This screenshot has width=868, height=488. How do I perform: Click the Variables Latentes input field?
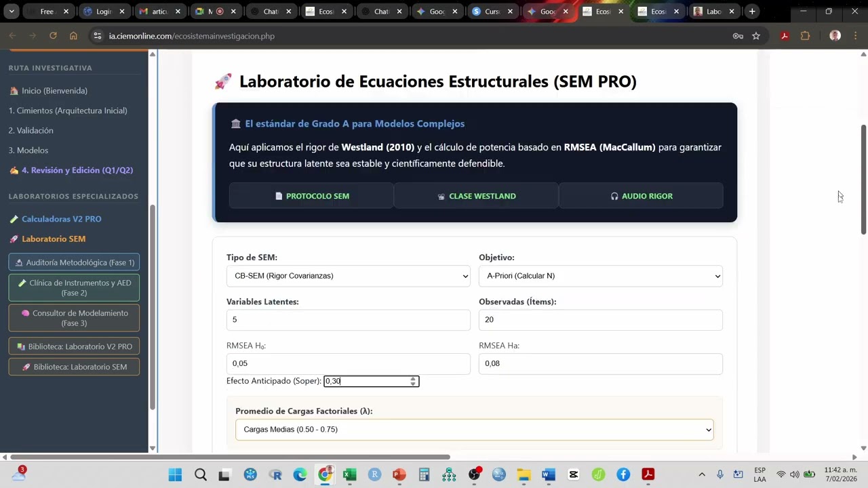(349, 320)
